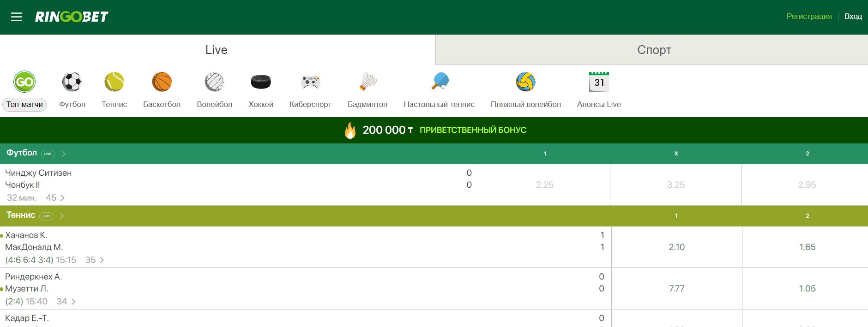Open the Хоккей category label
This screenshot has height=327, width=868.
[261, 105]
